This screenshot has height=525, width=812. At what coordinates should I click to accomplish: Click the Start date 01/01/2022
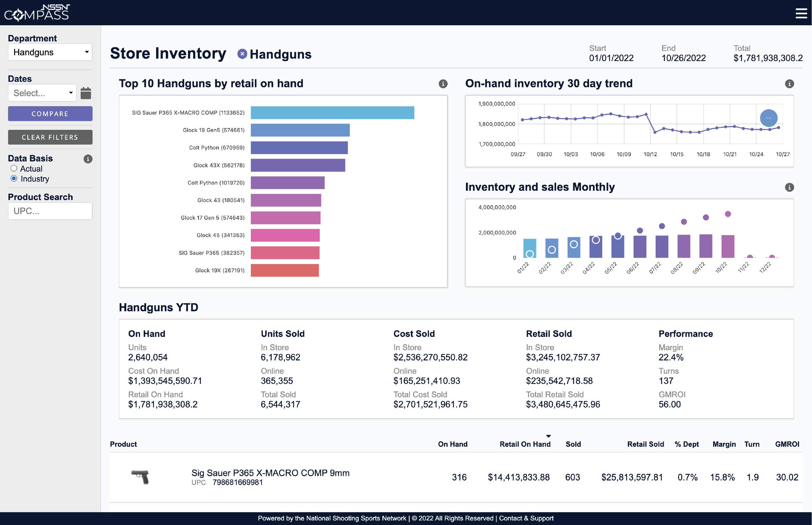pyautogui.click(x=611, y=58)
